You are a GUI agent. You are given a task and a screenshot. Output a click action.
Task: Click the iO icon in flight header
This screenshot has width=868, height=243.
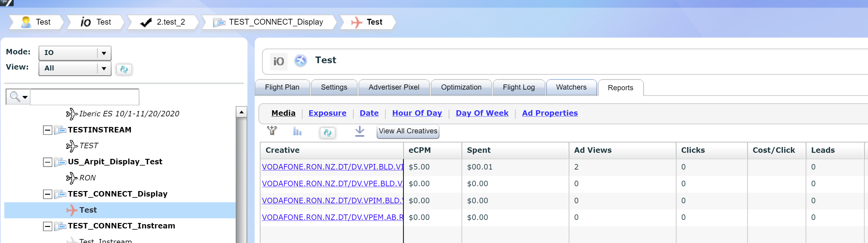278,61
